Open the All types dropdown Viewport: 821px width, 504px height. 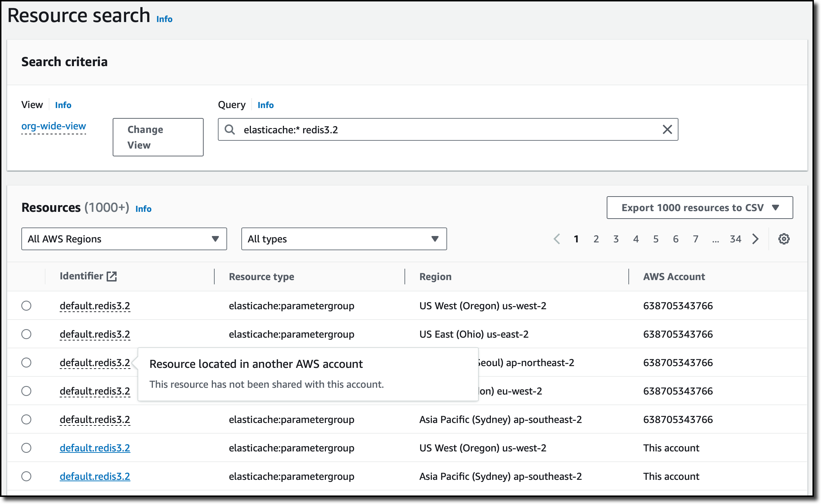344,239
